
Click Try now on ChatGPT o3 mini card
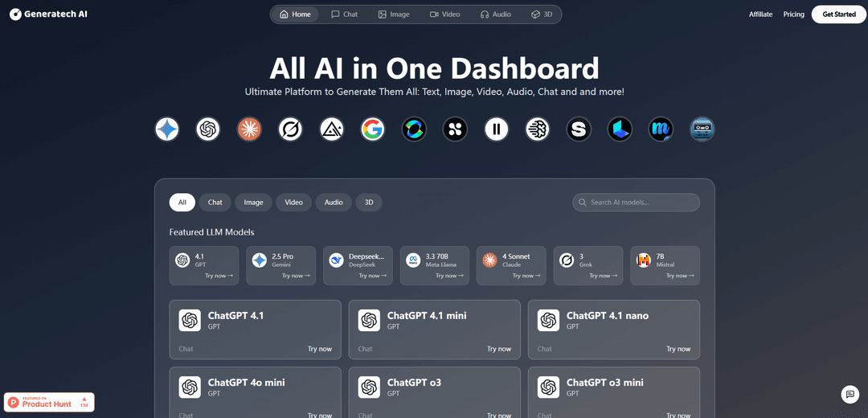(x=678, y=415)
